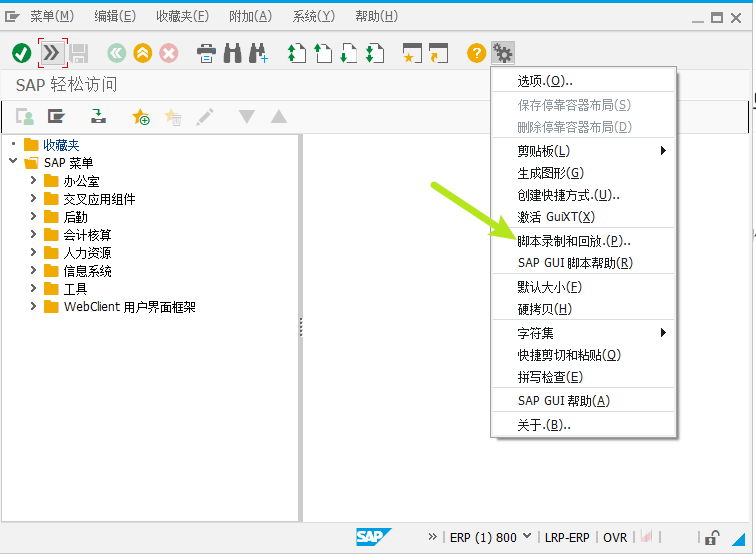This screenshot has height=558, width=756.
Task: Expand the 会计核算 folder
Action: pyautogui.click(x=33, y=234)
